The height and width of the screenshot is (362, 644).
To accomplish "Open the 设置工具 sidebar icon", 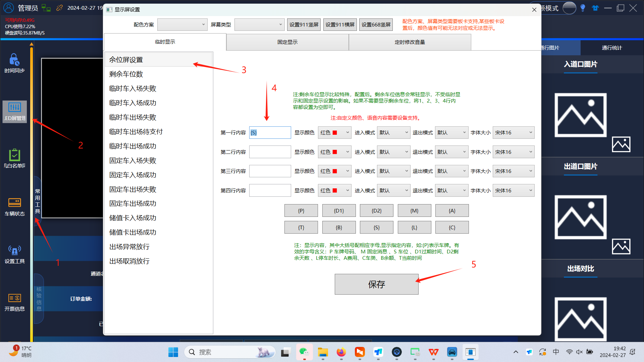I will click(14, 254).
